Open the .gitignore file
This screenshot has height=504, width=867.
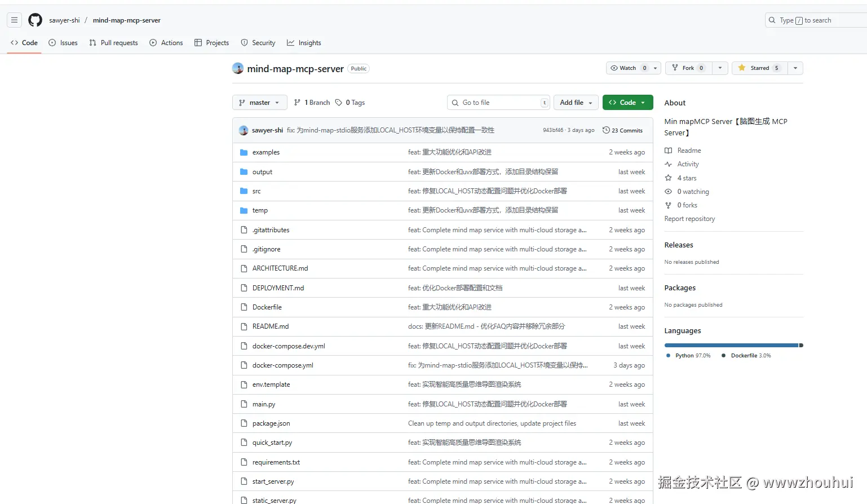(x=266, y=249)
